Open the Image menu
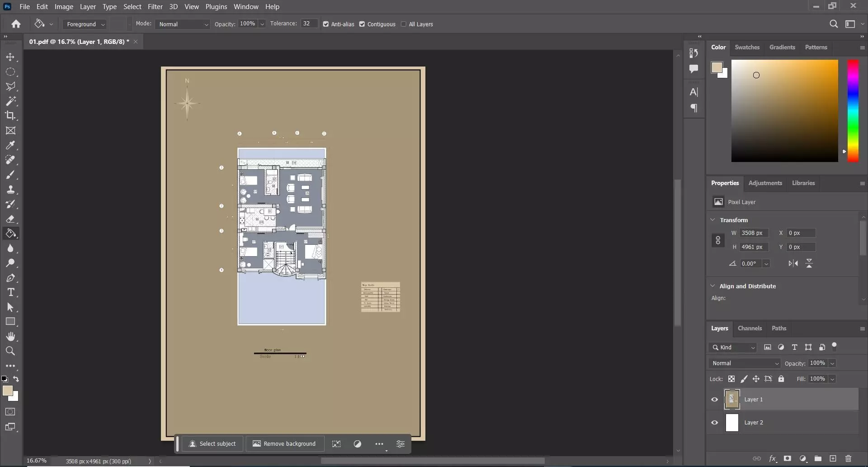The width and height of the screenshot is (868, 467). (64, 7)
